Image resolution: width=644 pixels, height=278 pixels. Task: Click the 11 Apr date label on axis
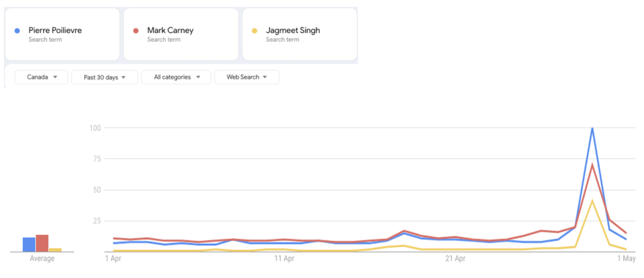point(284,259)
